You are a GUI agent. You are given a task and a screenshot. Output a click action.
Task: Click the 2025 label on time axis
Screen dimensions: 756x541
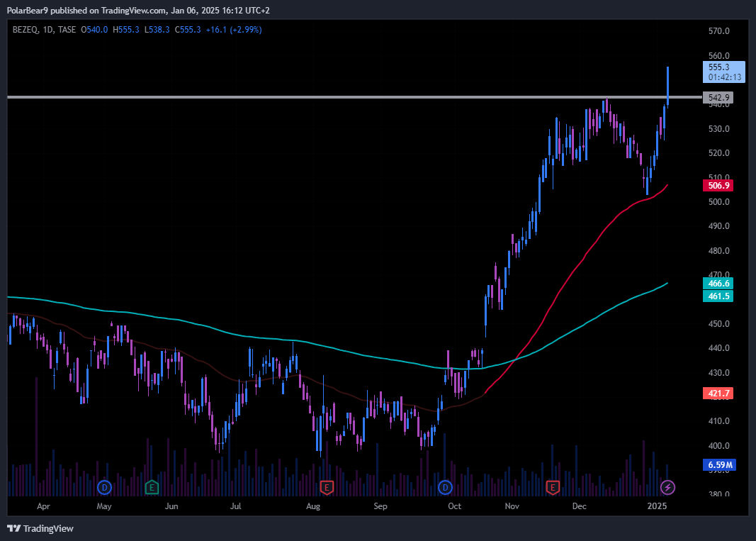[x=658, y=506]
